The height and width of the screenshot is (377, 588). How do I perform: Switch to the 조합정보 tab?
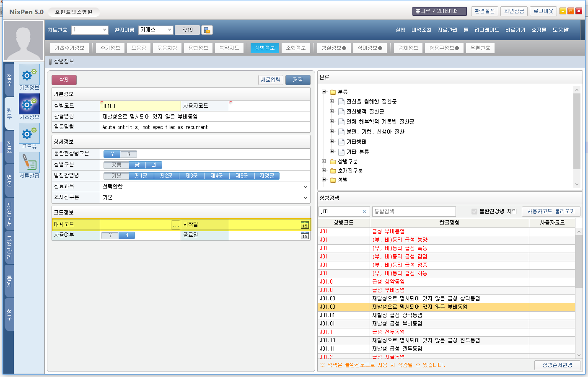coord(296,48)
